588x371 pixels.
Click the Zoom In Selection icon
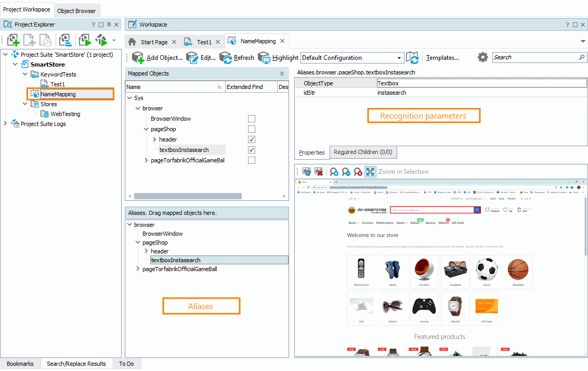[370, 172]
